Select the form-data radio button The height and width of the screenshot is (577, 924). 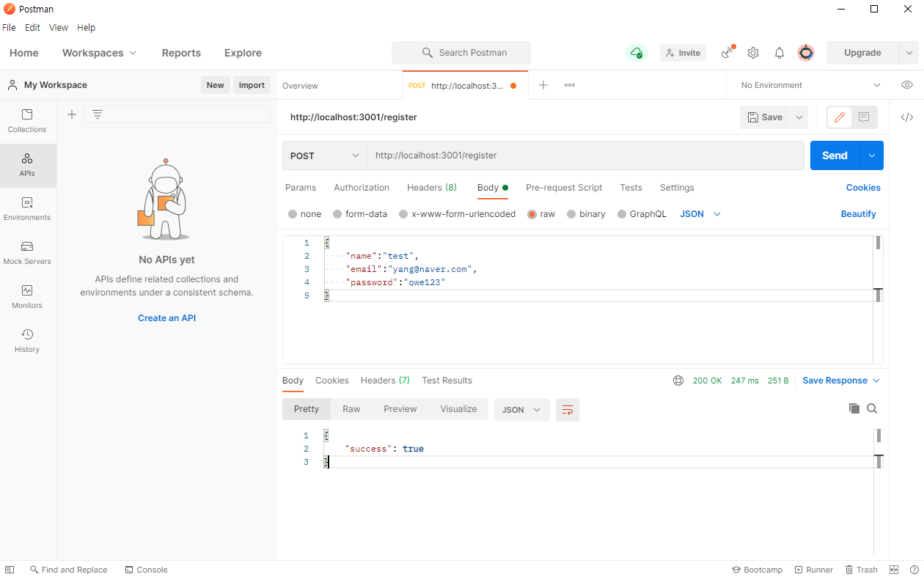(337, 214)
